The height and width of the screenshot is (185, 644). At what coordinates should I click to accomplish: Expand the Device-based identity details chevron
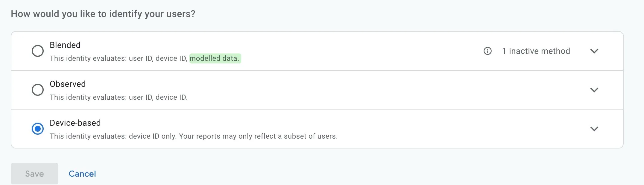click(594, 129)
